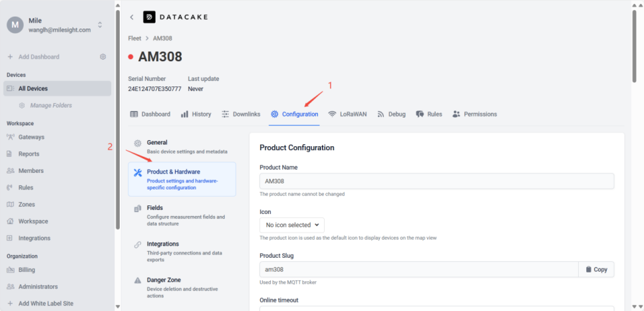This screenshot has width=644, height=311.
Task: Click the main page vertical scrollbar
Action: [x=635, y=45]
